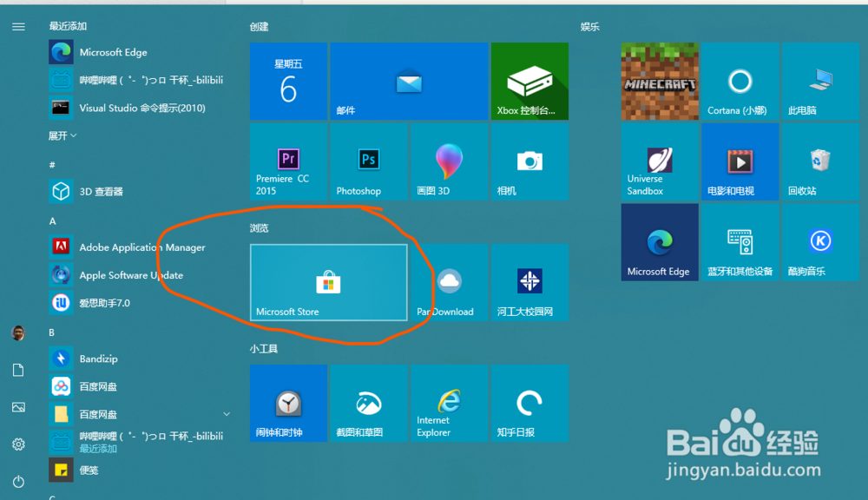Select the 创建 tile group title
Viewport: 868px width, 500px height.
pos(259,27)
